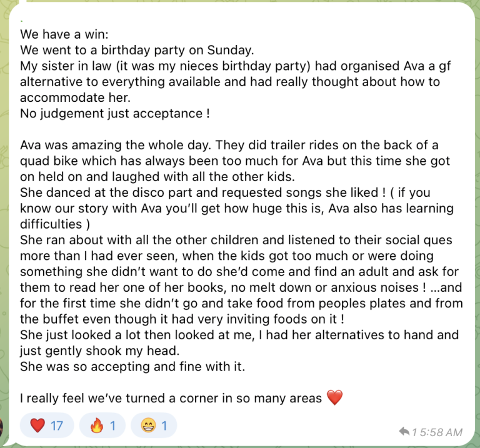Screen dimensions: 480x448
Task: Click the line 'We went to a birthday party on Sunday.'
Action: [137, 50]
